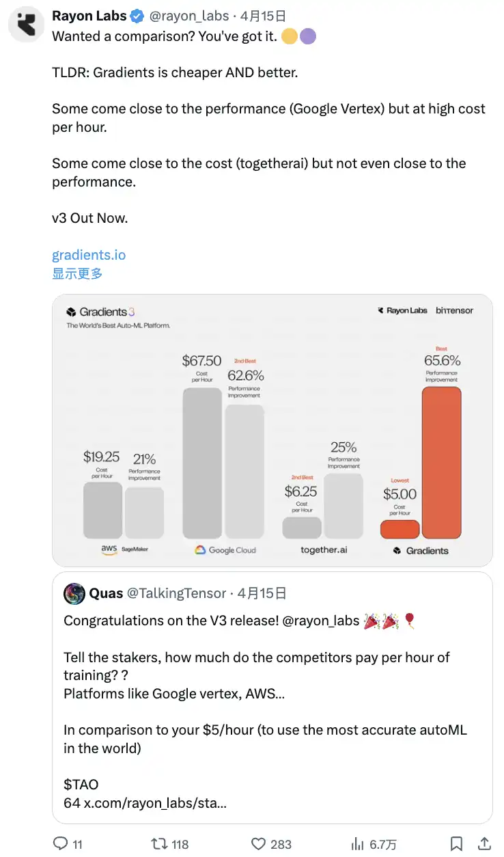Open the @TalkingTensor handle

coord(178,593)
